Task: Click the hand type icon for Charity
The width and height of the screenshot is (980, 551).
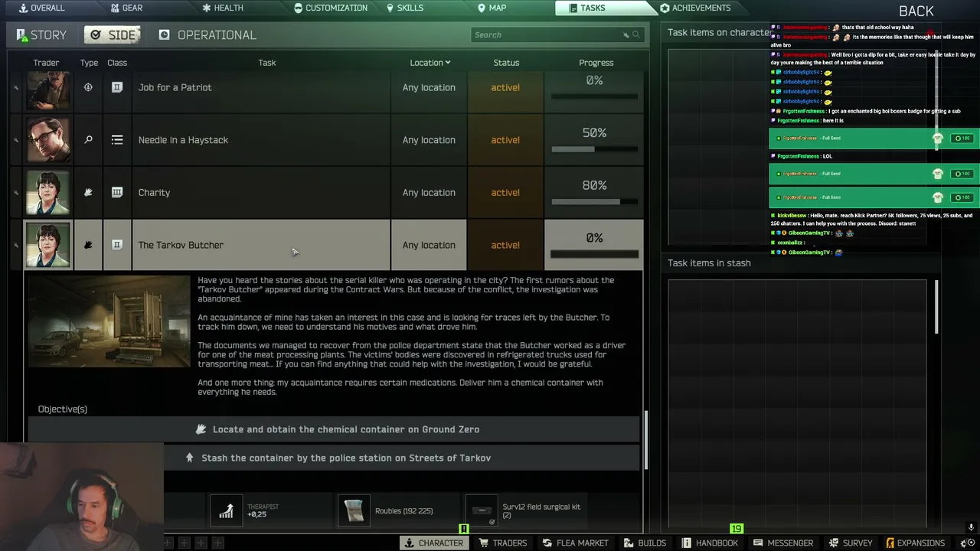Action: coord(88,193)
